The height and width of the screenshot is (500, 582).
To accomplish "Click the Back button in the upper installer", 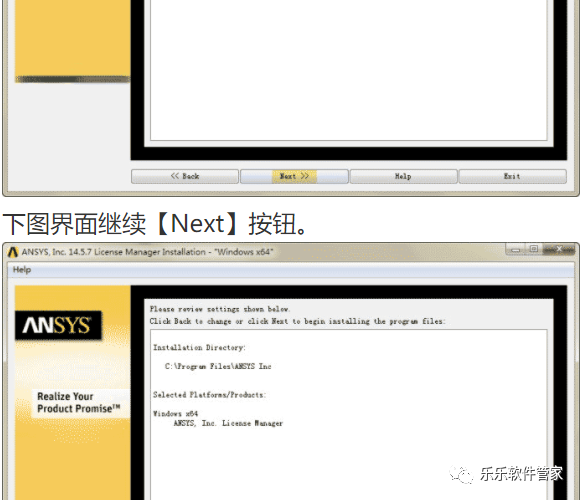I will click(185, 176).
